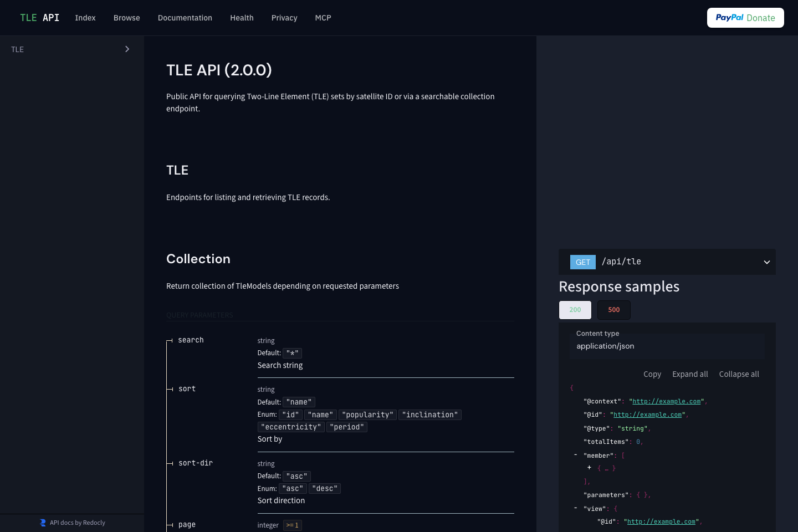Select the 200 response tab
The height and width of the screenshot is (532, 798).
(x=575, y=310)
